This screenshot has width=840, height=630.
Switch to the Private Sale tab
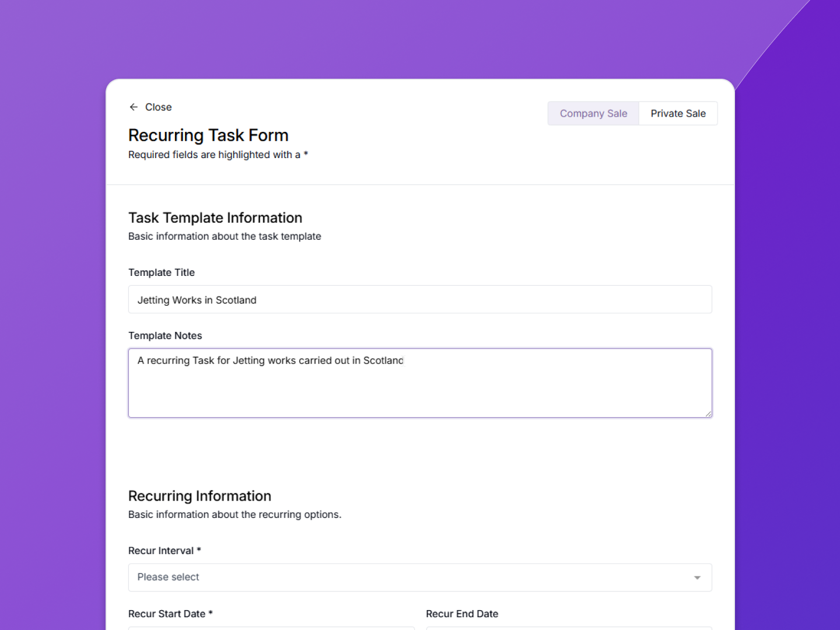(678, 113)
